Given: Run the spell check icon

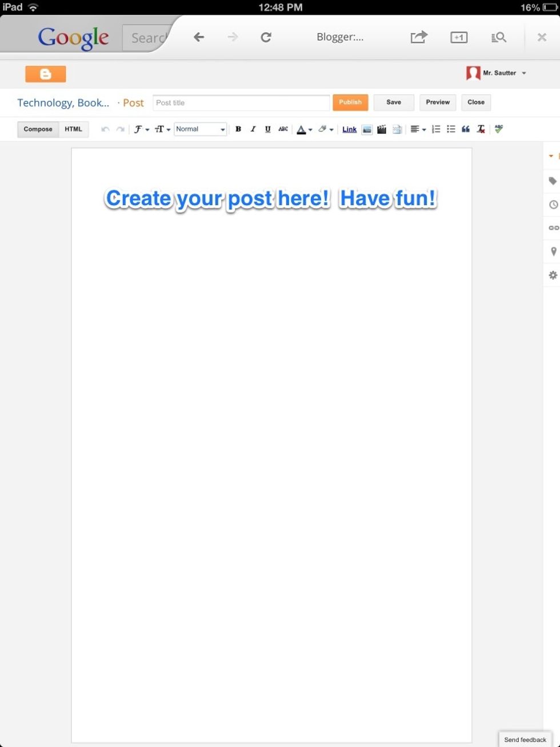Looking at the screenshot, I should tap(499, 129).
